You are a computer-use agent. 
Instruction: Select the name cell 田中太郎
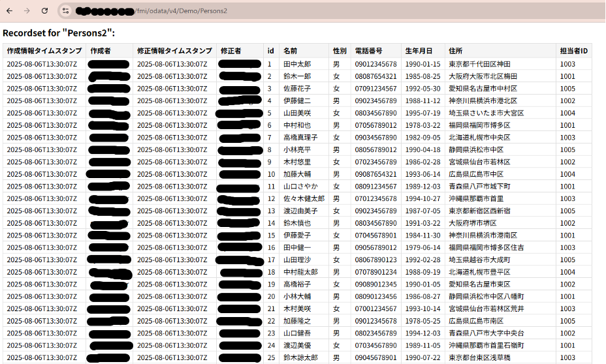click(x=297, y=64)
